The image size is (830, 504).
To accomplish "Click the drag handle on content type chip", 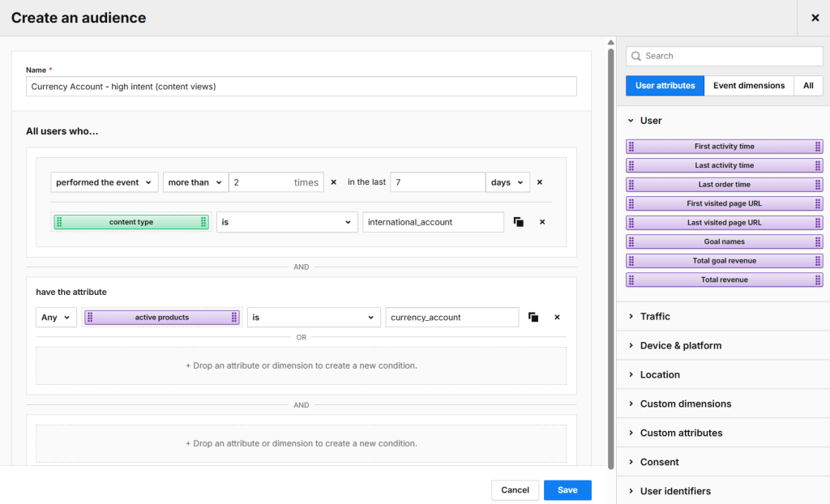I will pyautogui.click(x=59, y=222).
